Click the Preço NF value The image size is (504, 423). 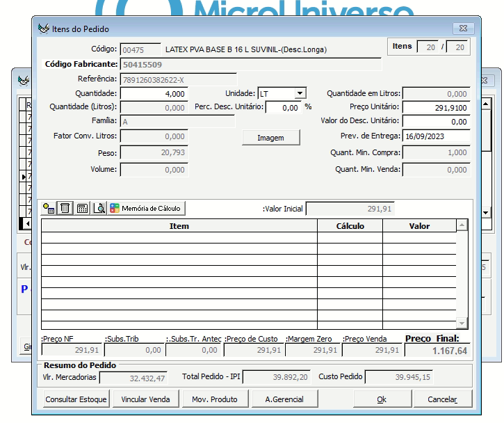click(x=72, y=350)
